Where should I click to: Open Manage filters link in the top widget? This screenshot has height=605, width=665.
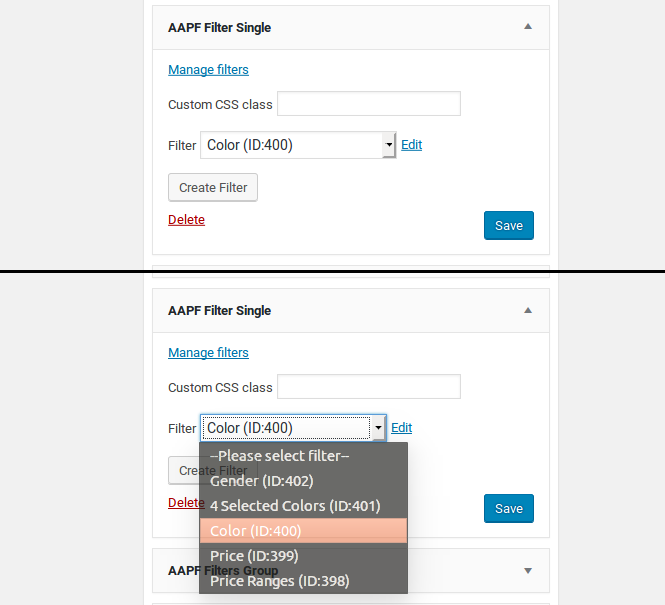[208, 70]
